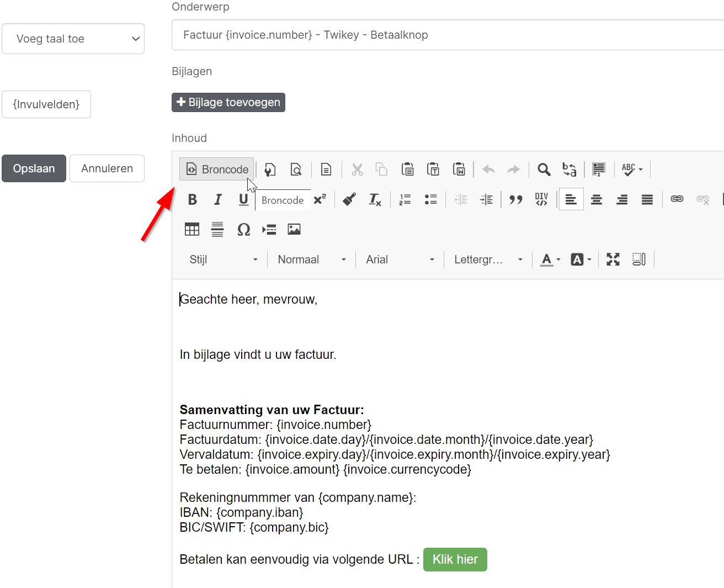The width and height of the screenshot is (724, 588).
Task: Open the Stijl style dropdown
Action: 223,259
